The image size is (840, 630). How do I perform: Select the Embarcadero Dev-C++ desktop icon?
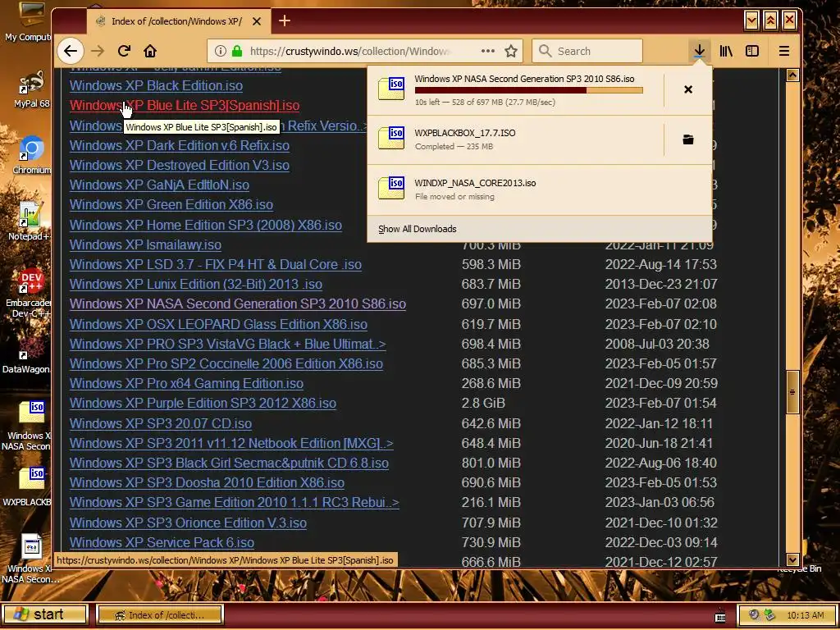coord(29,292)
